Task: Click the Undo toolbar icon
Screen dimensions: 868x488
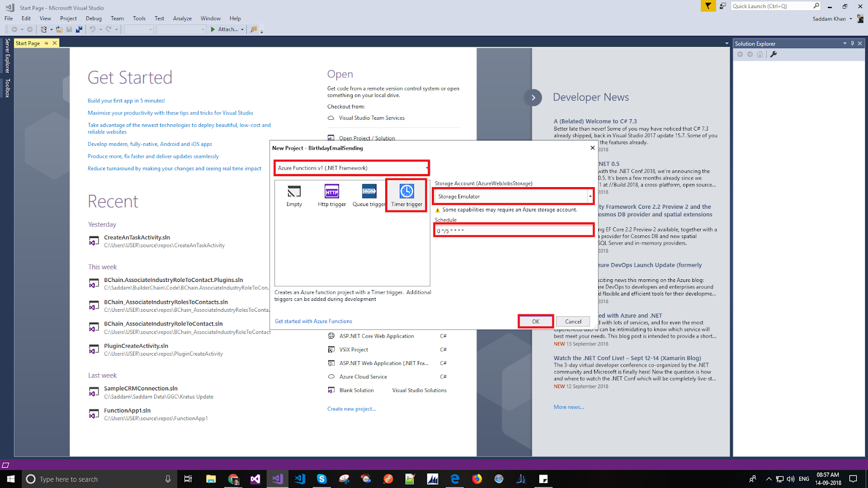Action: (x=93, y=29)
